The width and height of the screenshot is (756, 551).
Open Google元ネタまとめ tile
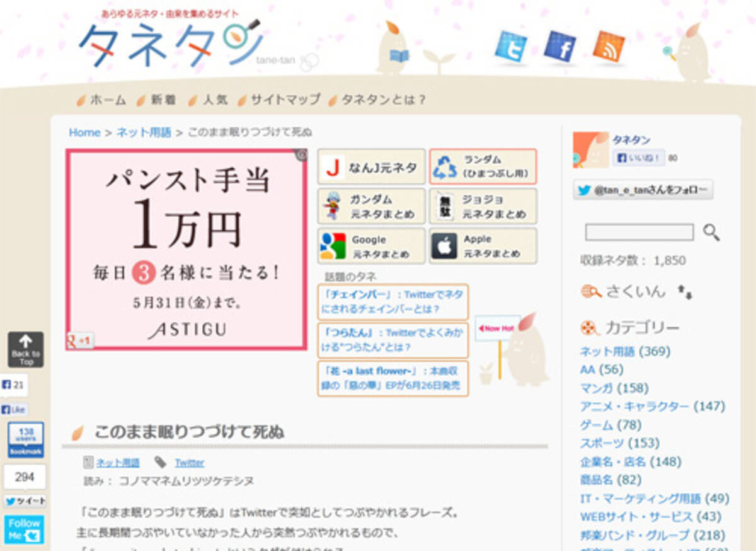tap(371, 246)
